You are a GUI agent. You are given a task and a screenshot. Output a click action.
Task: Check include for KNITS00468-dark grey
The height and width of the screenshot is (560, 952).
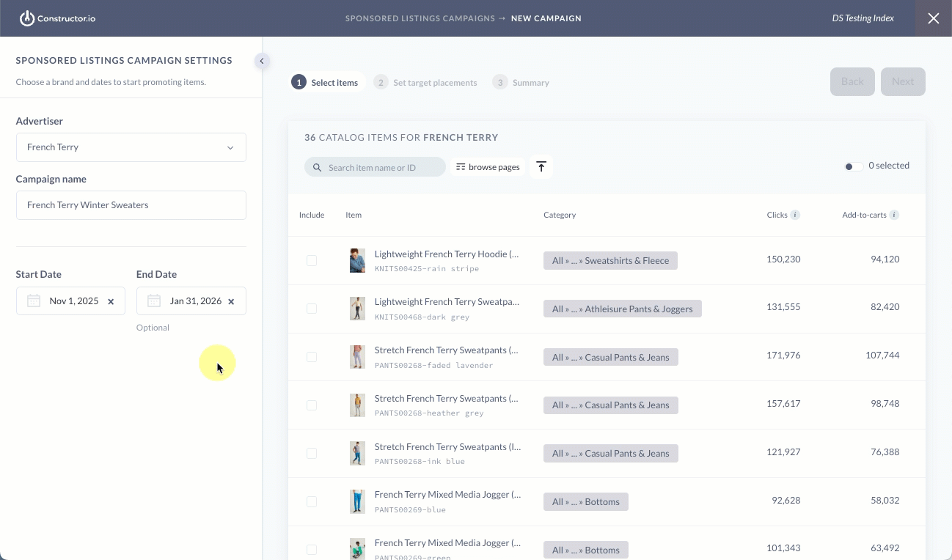point(312,309)
